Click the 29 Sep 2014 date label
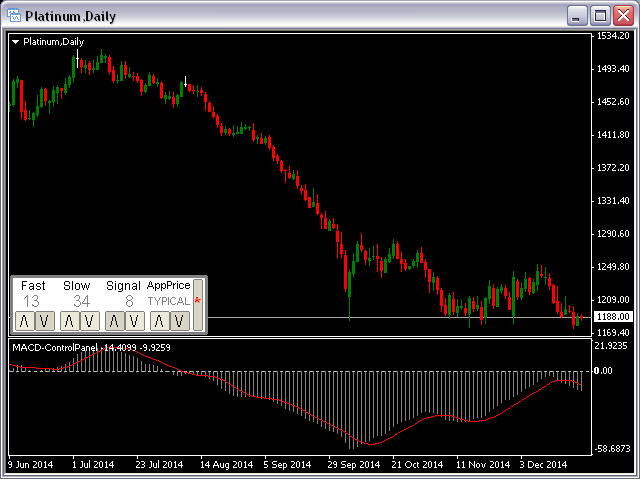This screenshot has height=480, width=640. point(354,464)
